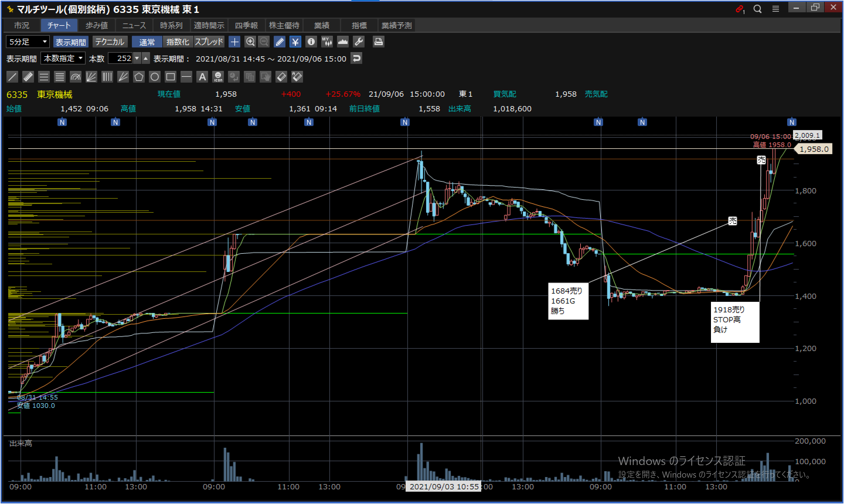Select the trend line drawing tool
The width and height of the screenshot is (844, 504).
12,77
